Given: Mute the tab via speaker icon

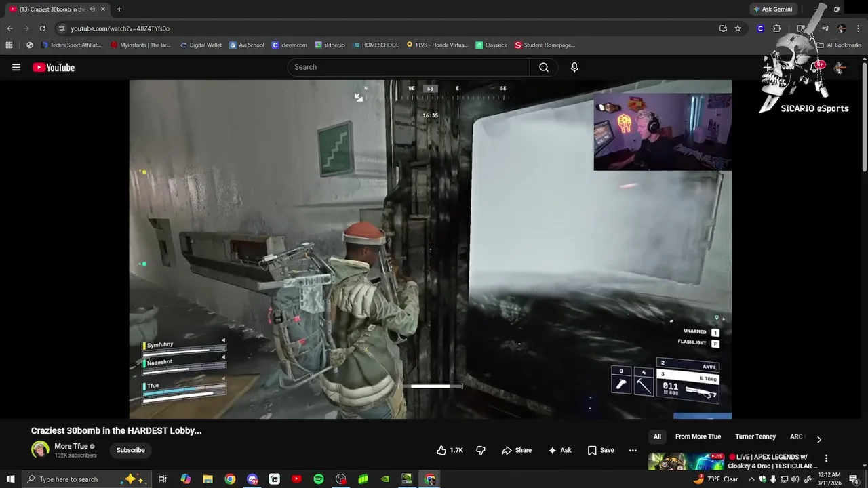Looking at the screenshot, I should click(x=92, y=9).
